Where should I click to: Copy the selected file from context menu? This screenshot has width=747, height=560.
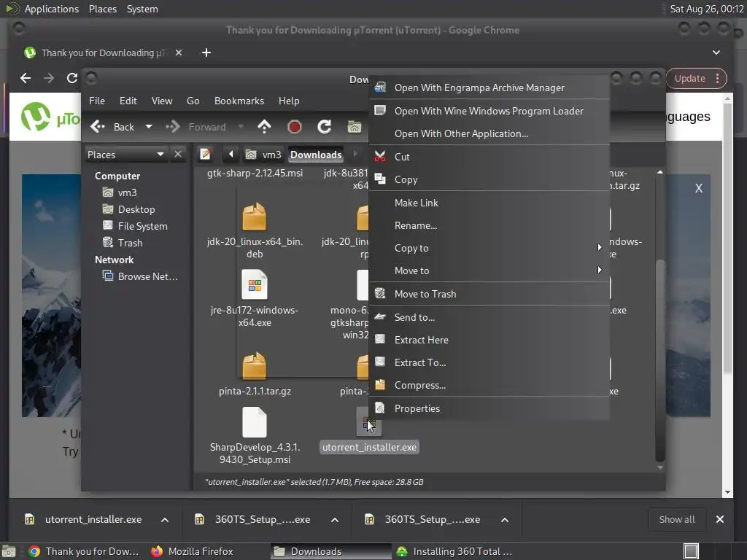pyautogui.click(x=489, y=179)
